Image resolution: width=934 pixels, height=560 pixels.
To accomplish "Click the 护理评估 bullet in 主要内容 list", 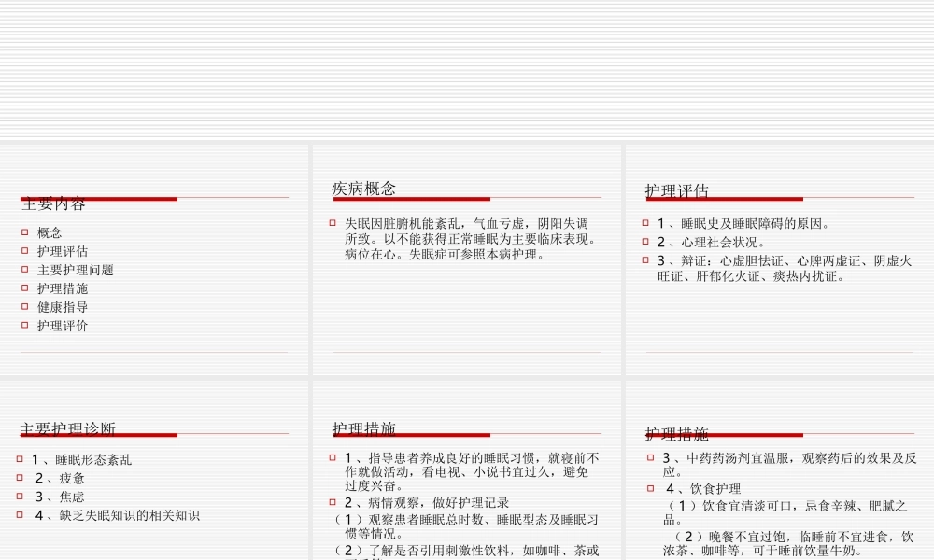I will 63,251.
